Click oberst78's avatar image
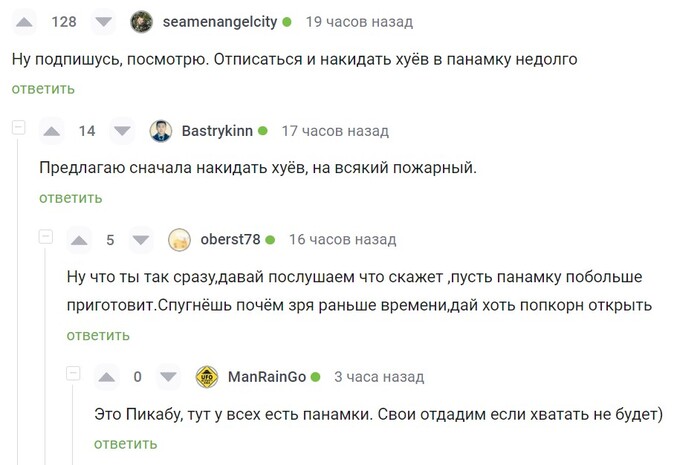 click(180, 240)
